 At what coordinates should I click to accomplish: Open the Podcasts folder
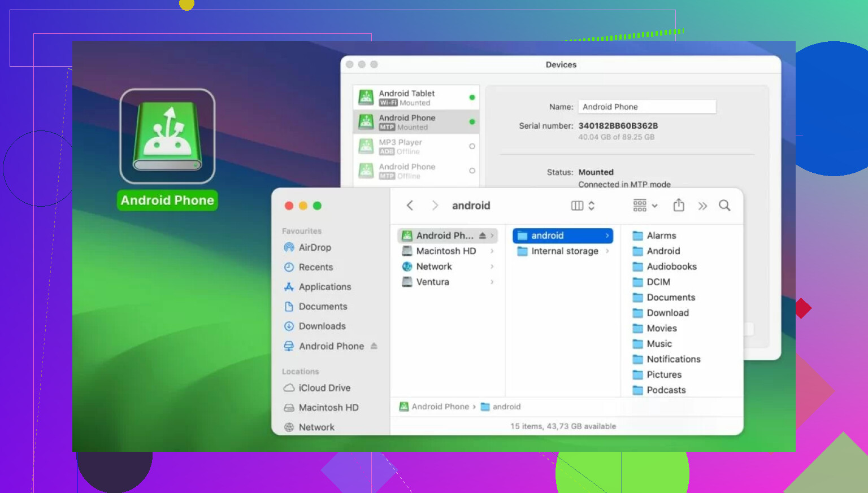(x=659, y=390)
